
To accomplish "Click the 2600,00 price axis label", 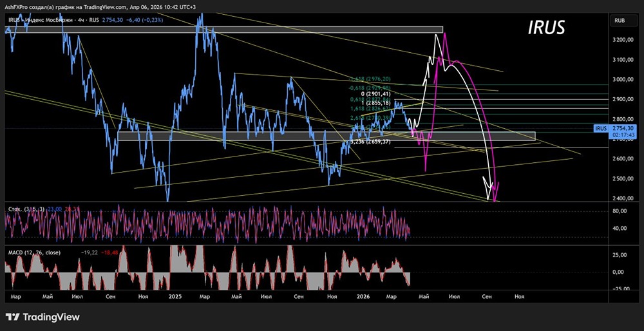I will [x=623, y=159].
